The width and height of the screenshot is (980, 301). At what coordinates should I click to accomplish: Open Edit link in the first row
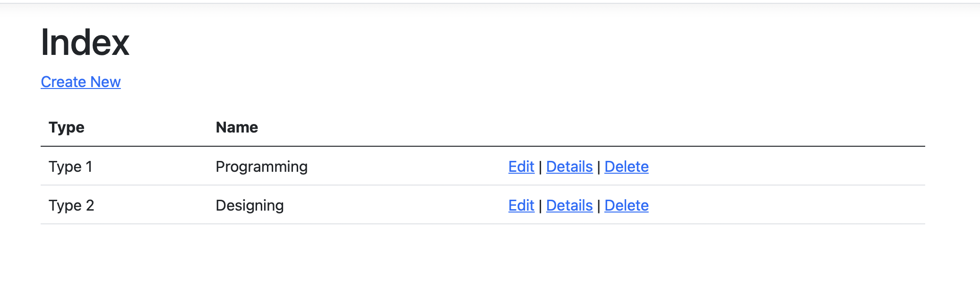[521, 167]
